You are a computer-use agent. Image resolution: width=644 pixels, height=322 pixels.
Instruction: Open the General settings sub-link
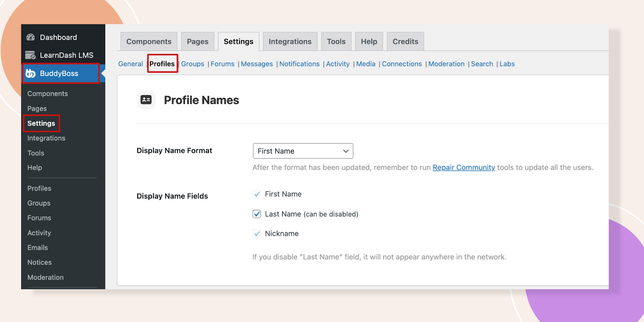click(x=130, y=64)
